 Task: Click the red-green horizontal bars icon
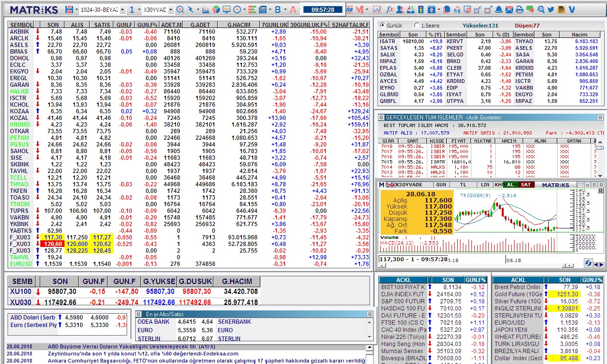[x=252, y=9]
